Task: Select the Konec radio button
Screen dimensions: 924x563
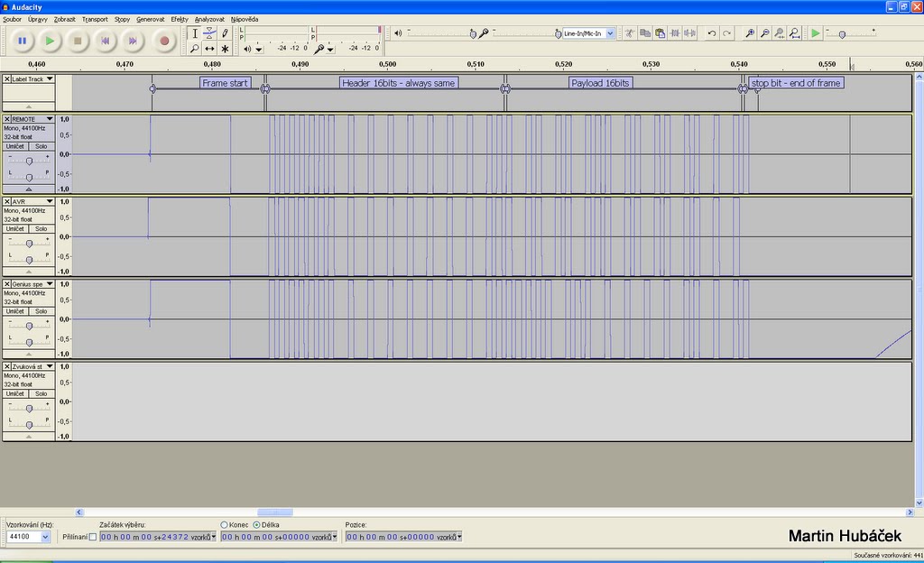Action: coord(224,525)
